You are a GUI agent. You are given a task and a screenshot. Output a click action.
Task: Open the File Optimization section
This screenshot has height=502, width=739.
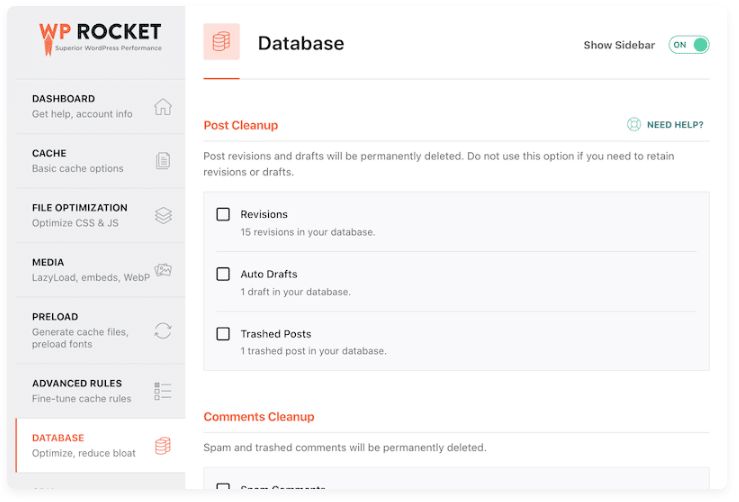pyautogui.click(x=101, y=215)
